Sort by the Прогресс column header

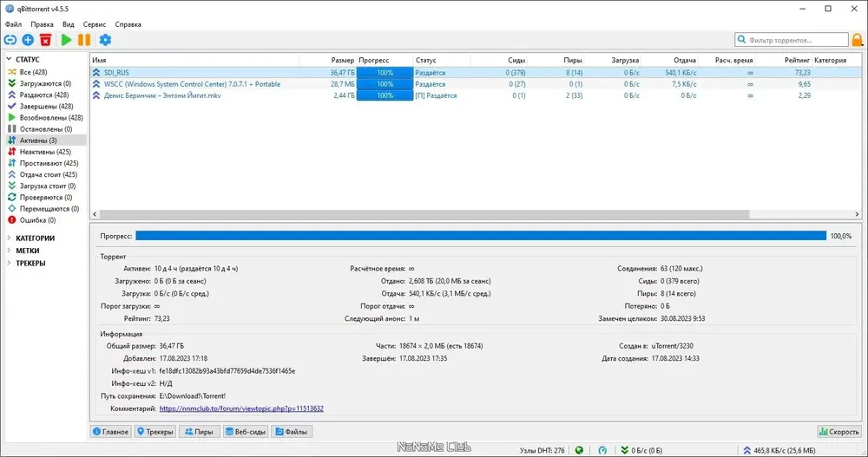385,60
